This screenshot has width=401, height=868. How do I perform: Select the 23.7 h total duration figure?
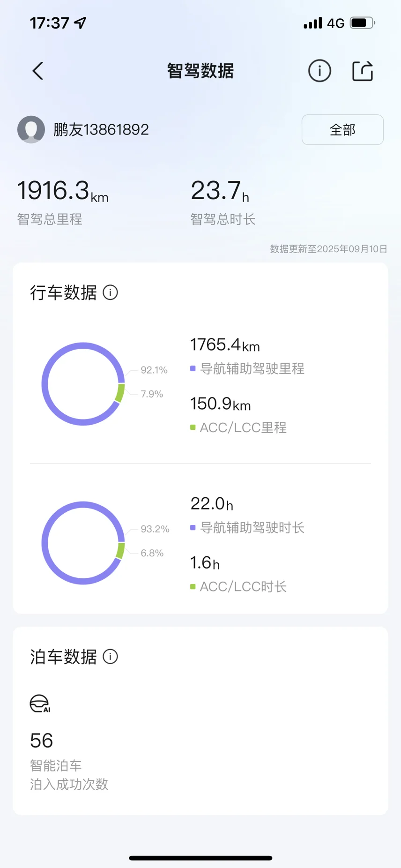[220, 191]
